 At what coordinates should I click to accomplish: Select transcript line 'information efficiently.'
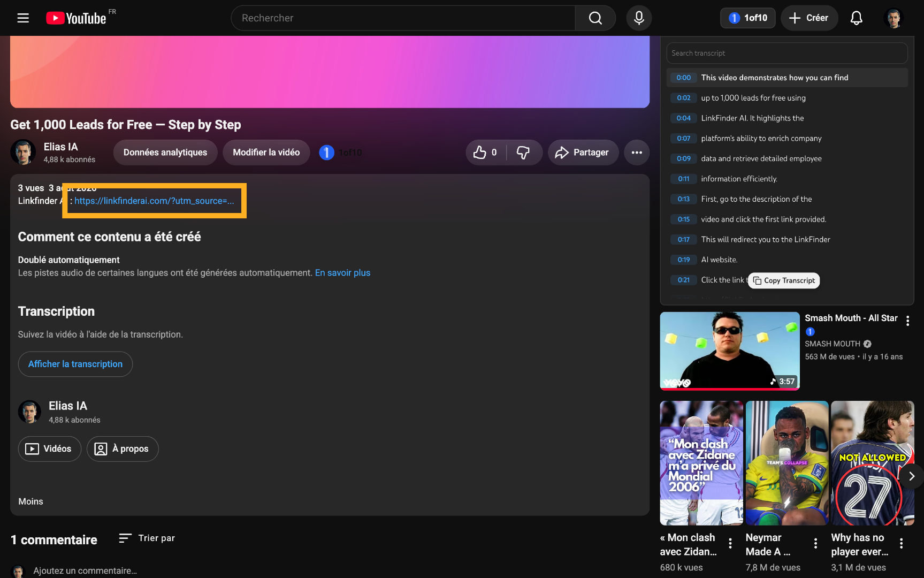tap(739, 179)
